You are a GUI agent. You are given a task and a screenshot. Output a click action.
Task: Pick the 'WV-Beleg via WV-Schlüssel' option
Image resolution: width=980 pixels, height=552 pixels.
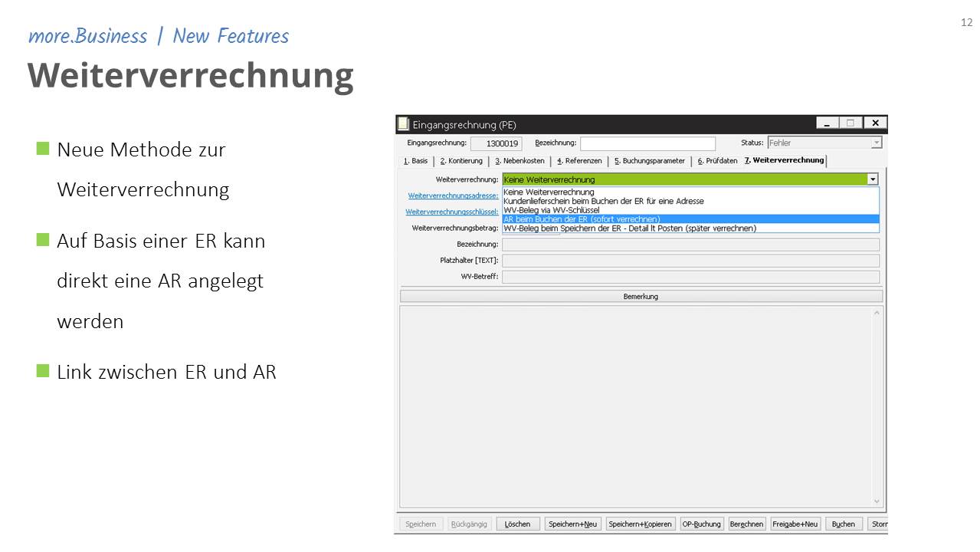tap(690, 210)
